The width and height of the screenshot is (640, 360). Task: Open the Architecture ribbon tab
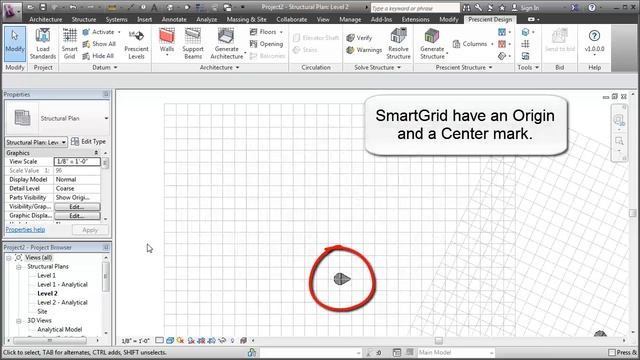[46, 20]
